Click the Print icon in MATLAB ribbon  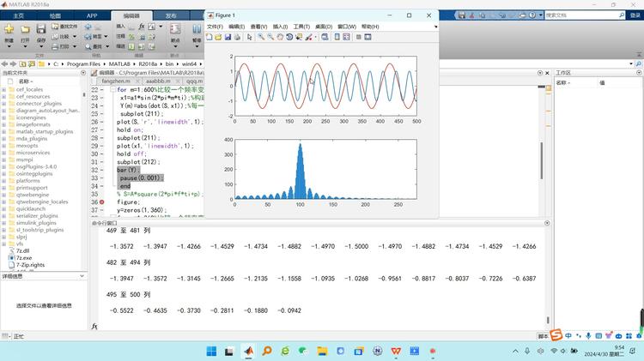click(x=55, y=47)
